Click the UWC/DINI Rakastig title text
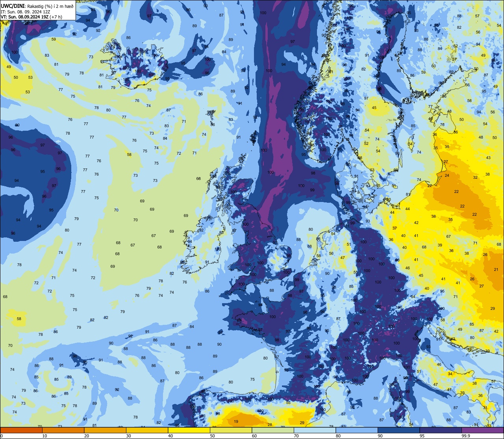Screen dimensions: 504x439 [x=37, y=6]
